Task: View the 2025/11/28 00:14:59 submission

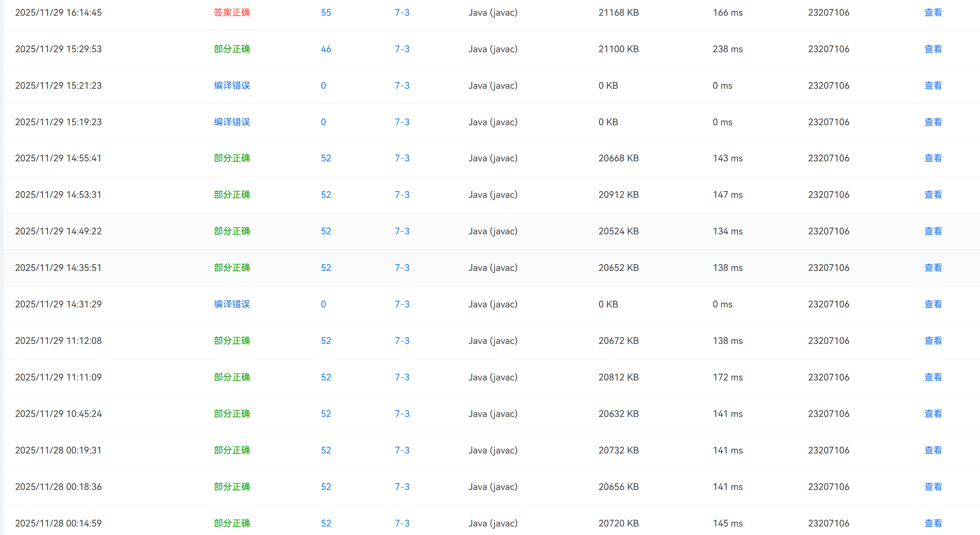Action: pyautogui.click(x=933, y=524)
